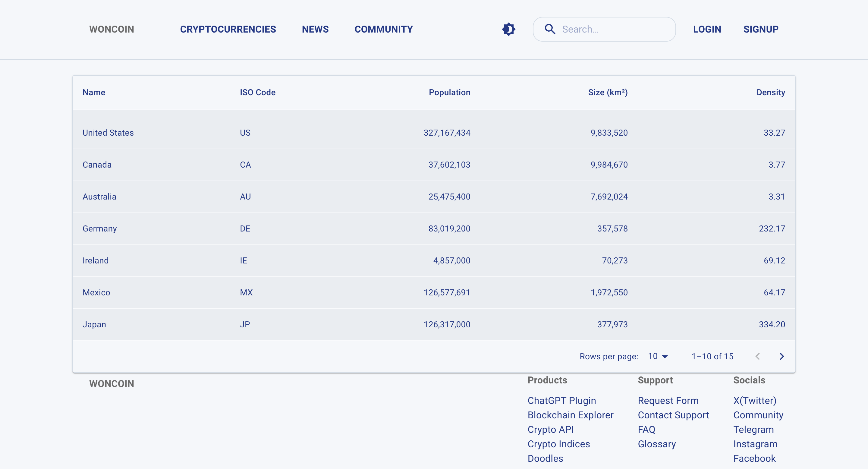Click the WONCOIN header logo
This screenshot has height=469, width=868.
[112, 29]
